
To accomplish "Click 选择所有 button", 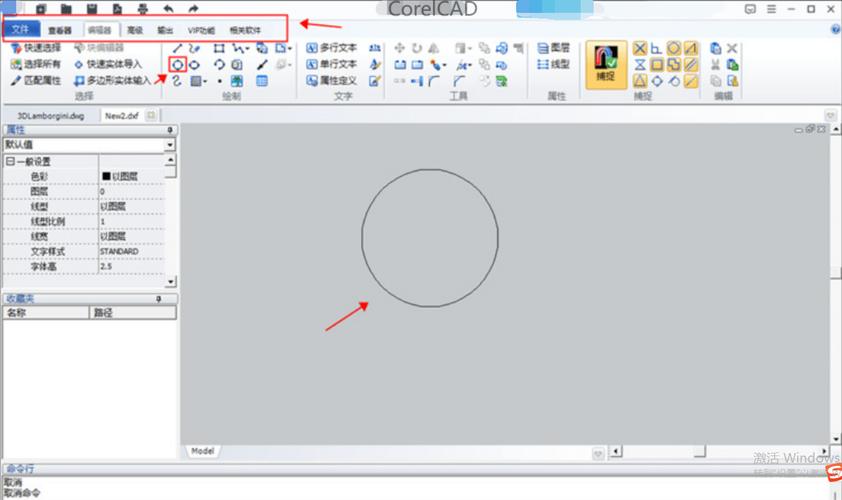I will click(x=37, y=64).
